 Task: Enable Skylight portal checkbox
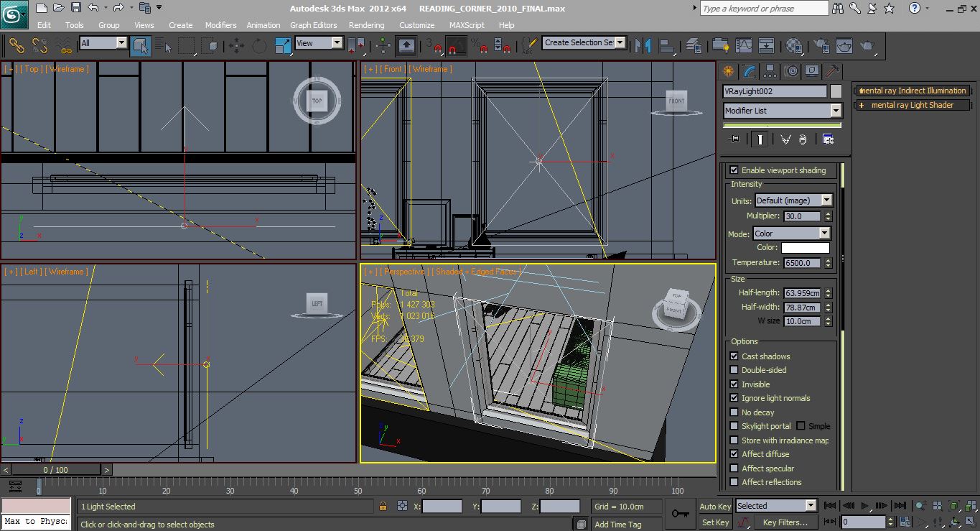[734, 426]
